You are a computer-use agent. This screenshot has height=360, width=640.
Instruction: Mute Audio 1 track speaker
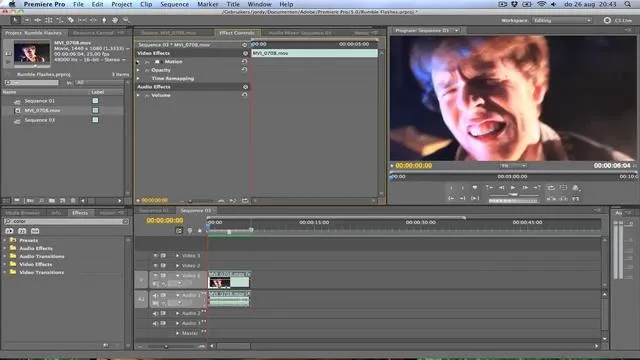coord(155,295)
